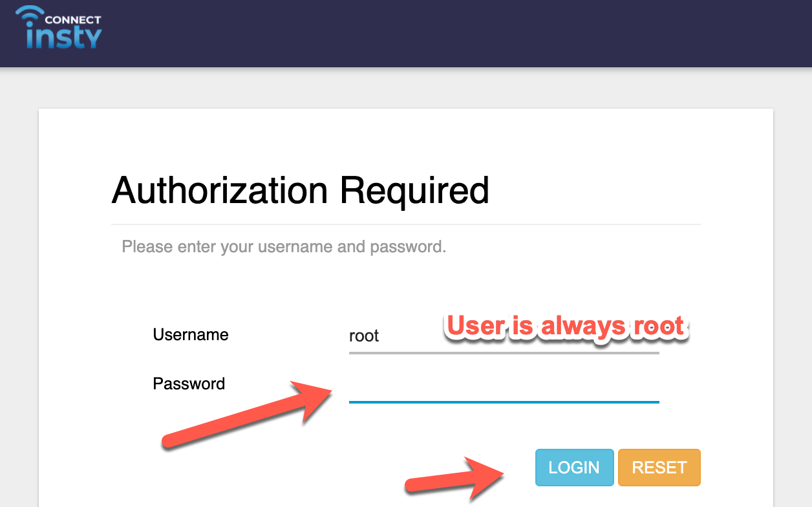This screenshot has width=812, height=507.
Task: Click into the empty Password field
Action: (x=504, y=387)
